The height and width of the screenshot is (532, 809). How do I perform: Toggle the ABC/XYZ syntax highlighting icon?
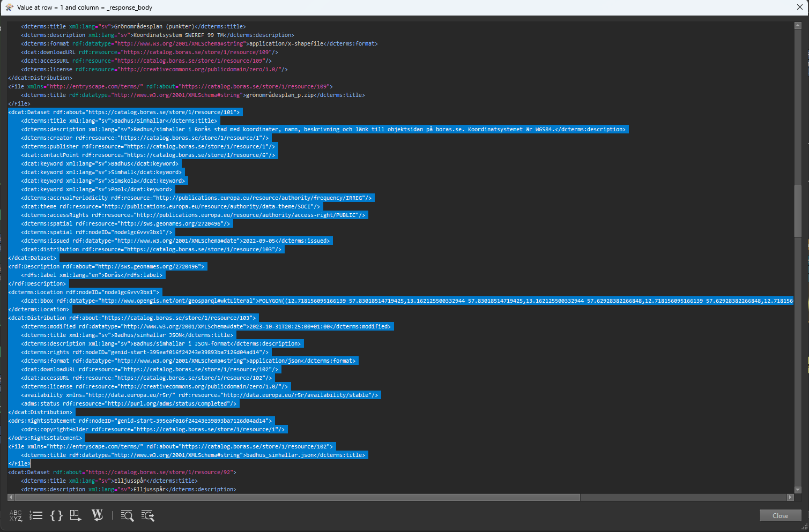pyautogui.click(x=16, y=515)
